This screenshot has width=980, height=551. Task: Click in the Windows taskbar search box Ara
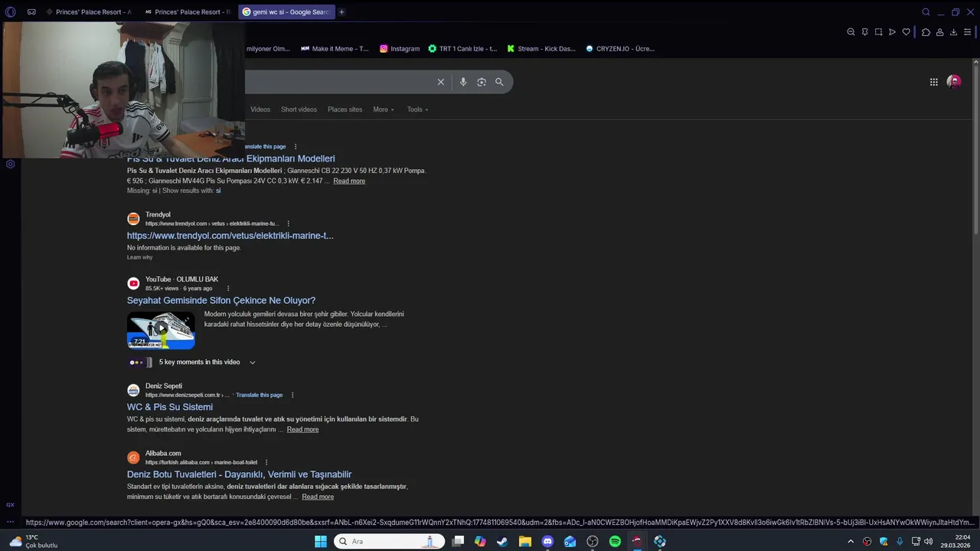point(389,541)
